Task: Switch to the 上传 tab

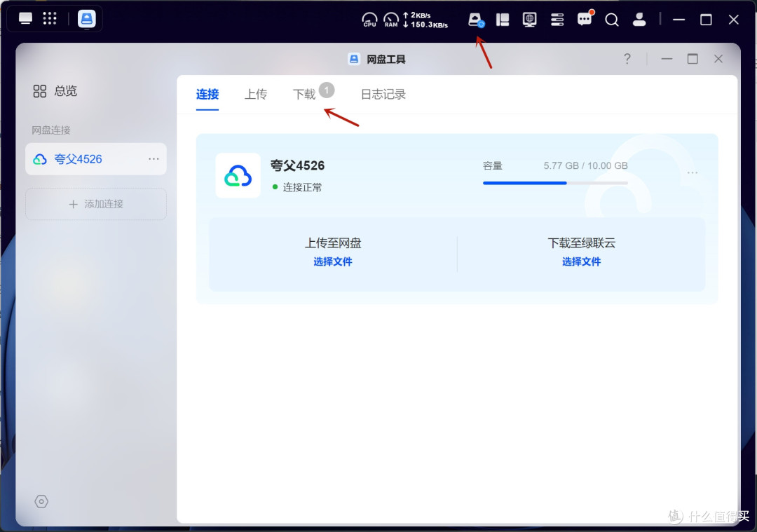Action: tap(256, 94)
